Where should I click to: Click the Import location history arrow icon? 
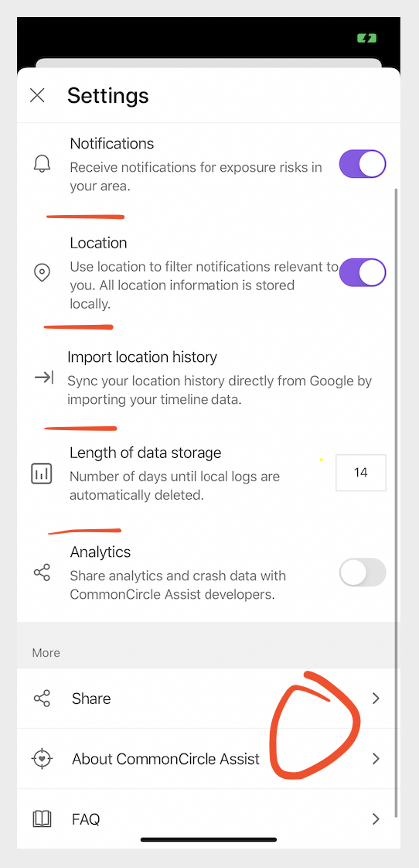[x=44, y=378]
